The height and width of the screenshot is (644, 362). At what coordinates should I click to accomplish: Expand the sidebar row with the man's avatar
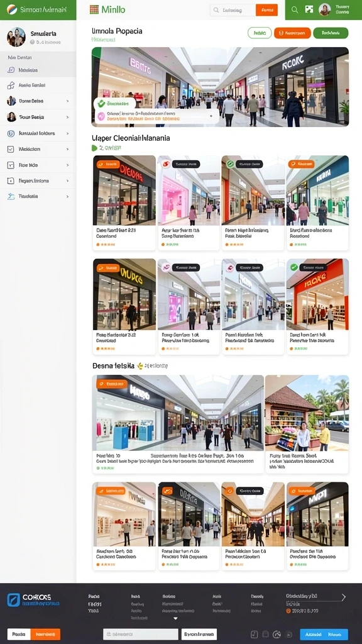tap(68, 101)
